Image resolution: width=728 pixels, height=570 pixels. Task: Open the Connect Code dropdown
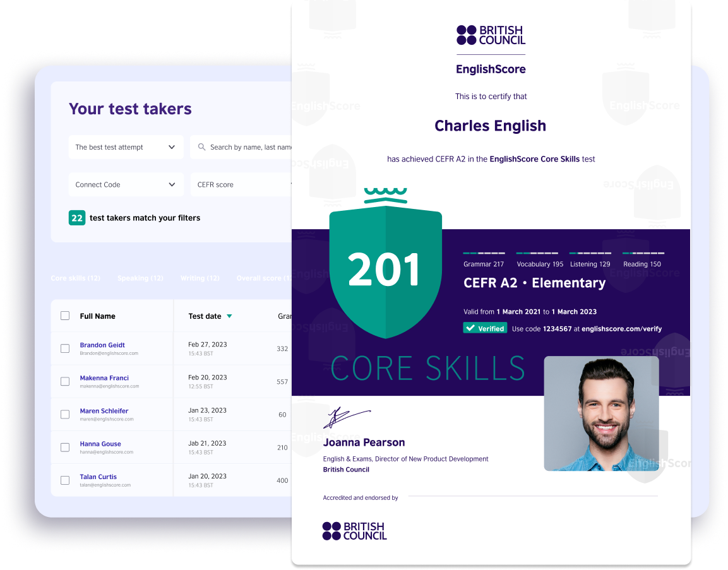[x=126, y=184]
